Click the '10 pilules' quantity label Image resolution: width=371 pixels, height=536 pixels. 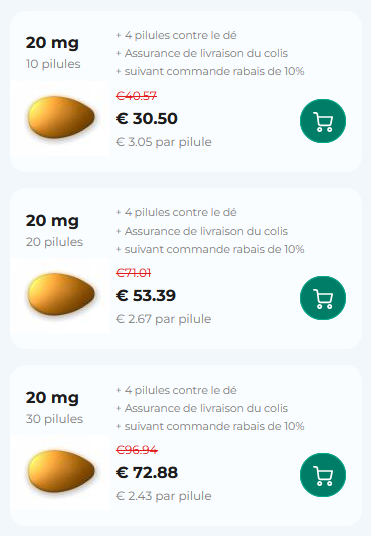click(53, 64)
